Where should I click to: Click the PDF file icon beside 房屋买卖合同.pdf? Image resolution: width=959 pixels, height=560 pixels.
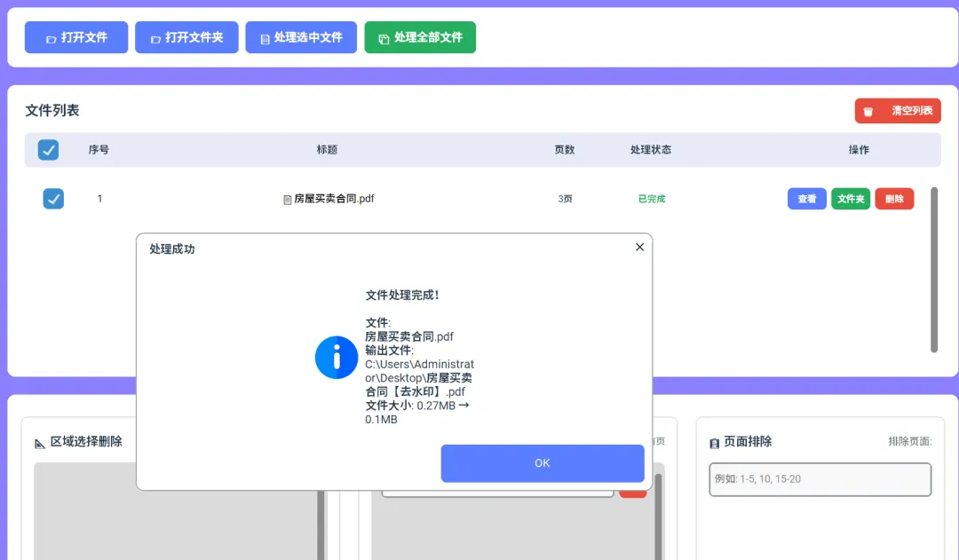pyautogui.click(x=287, y=200)
